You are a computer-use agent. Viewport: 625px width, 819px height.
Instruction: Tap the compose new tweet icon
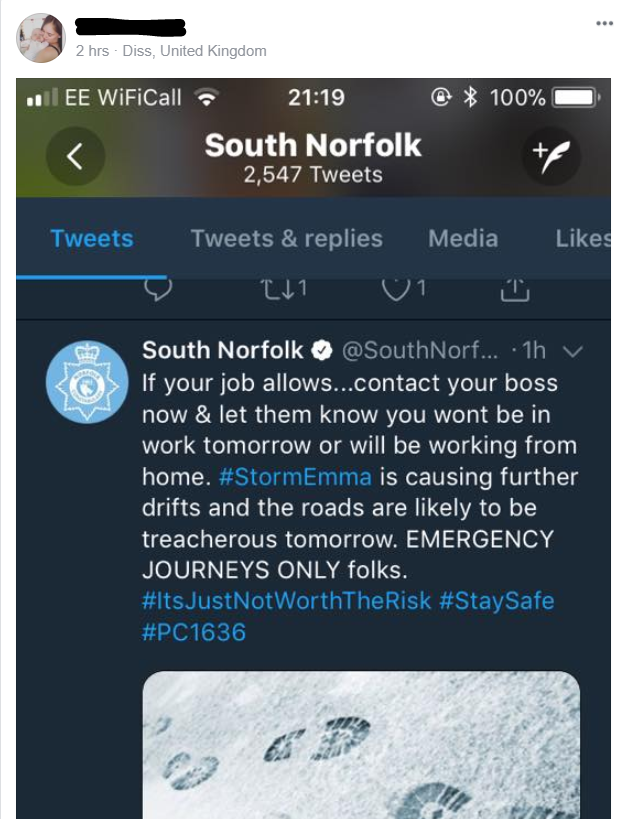551,157
